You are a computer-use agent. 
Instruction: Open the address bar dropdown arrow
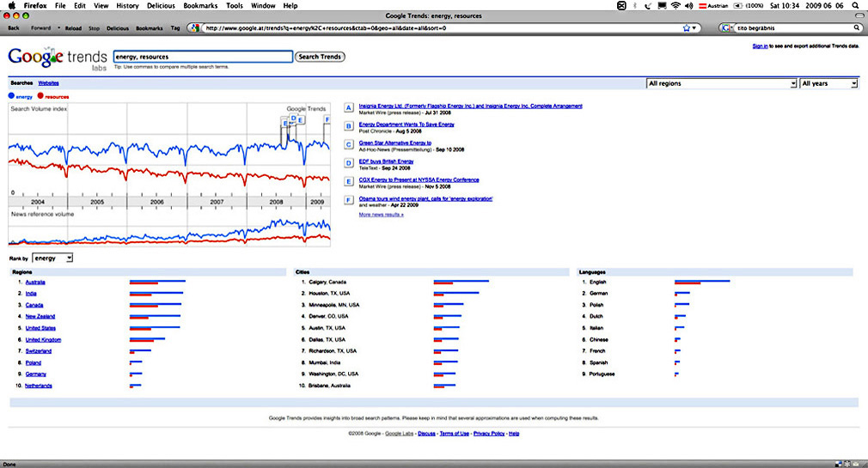694,27
